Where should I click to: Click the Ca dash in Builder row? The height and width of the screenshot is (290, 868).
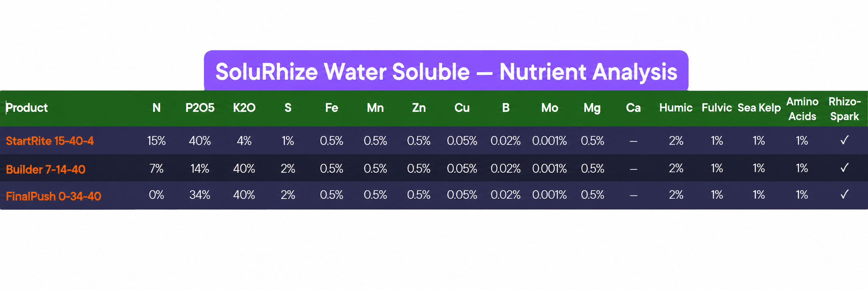[633, 169]
